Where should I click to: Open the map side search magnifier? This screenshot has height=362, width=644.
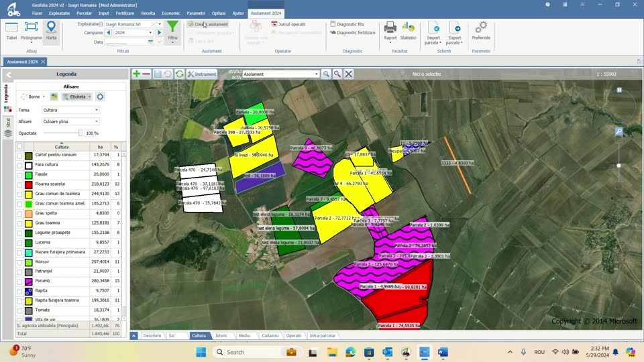coord(619,131)
